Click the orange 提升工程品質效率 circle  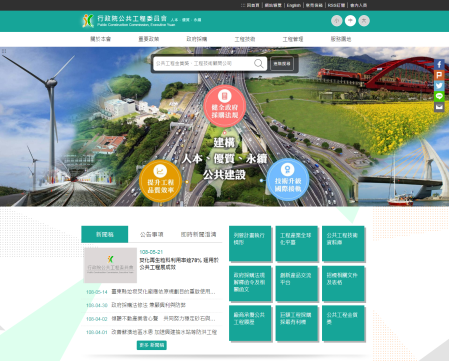point(160,181)
